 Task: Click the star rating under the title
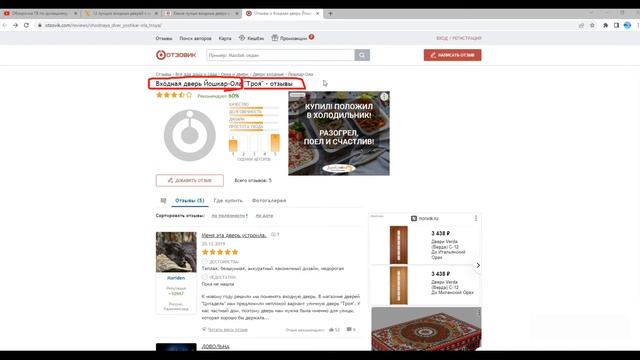174,95
